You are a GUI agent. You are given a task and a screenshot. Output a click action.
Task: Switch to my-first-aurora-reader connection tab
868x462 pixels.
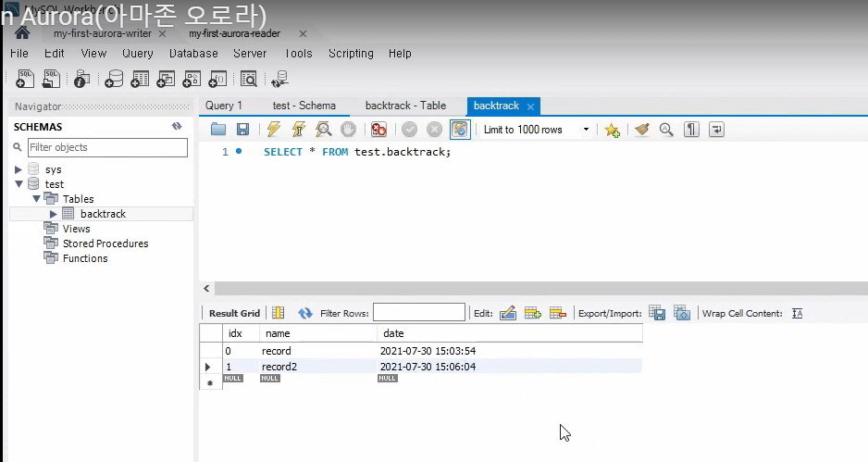tap(235, 33)
